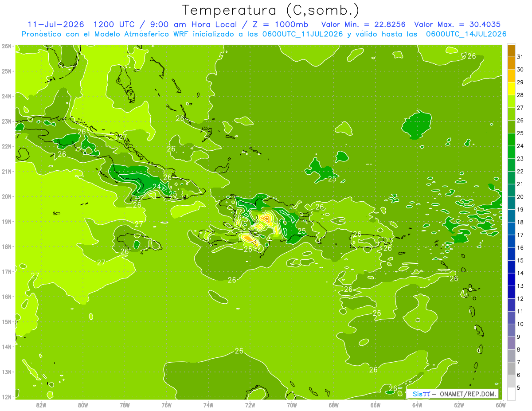This screenshot has height=411, width=532.
Task: Click the '74W' longitude axis label
Action: [x=208, y=404]
